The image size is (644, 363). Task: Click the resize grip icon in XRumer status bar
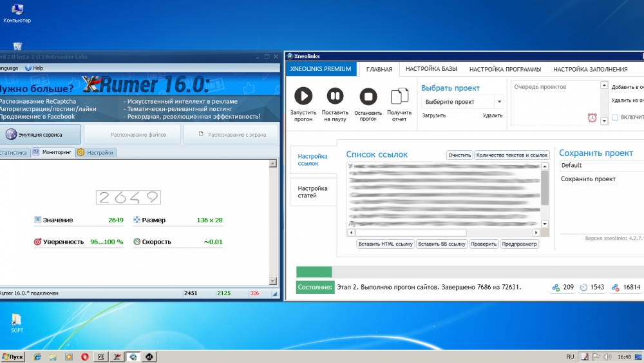[275, 293]
